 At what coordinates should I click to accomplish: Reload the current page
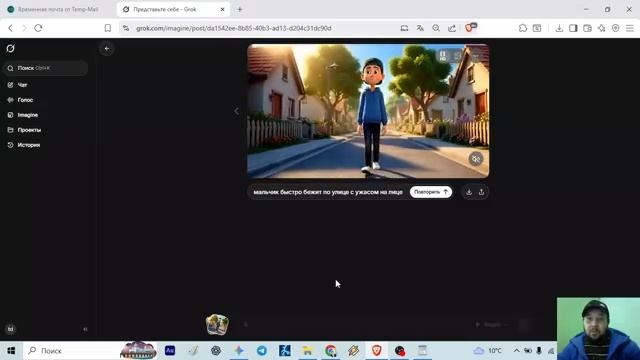[38, 28]
